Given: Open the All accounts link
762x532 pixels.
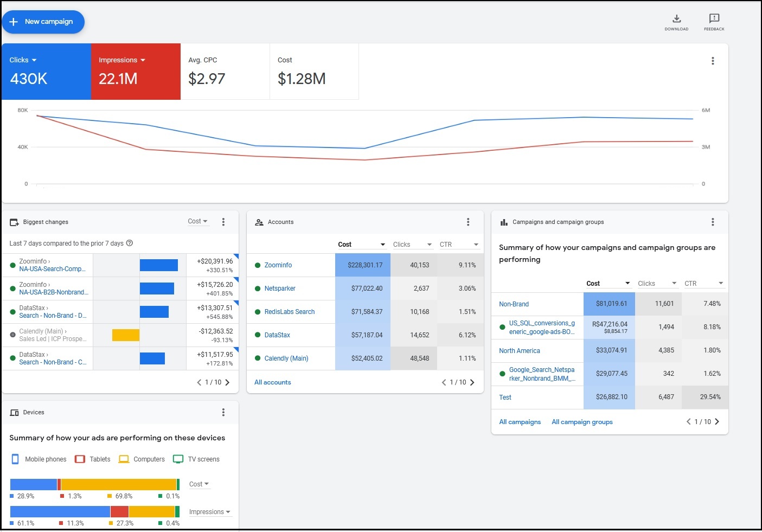Looking at the screenshot, I should tap(272, 382).
